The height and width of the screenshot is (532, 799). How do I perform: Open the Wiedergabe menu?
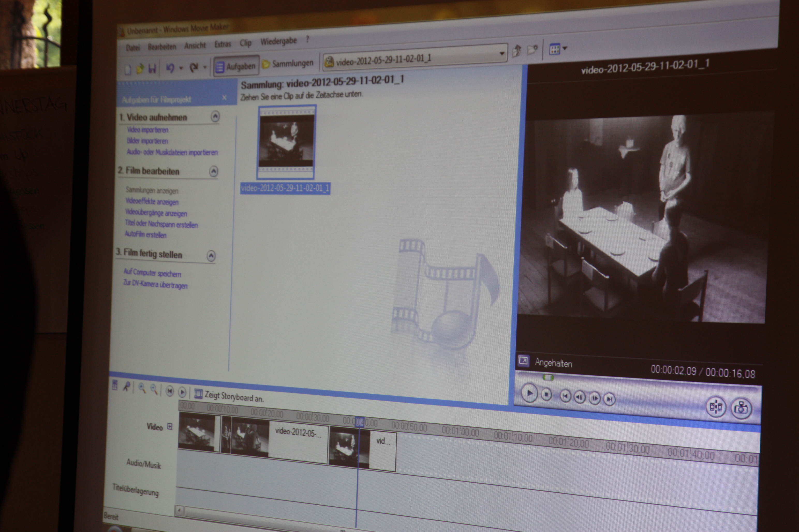point(279,41)
